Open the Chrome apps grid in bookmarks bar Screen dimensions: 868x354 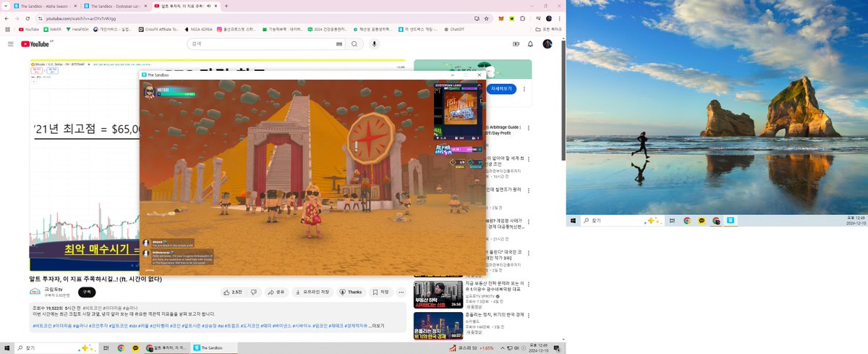[x=7, y=30]
